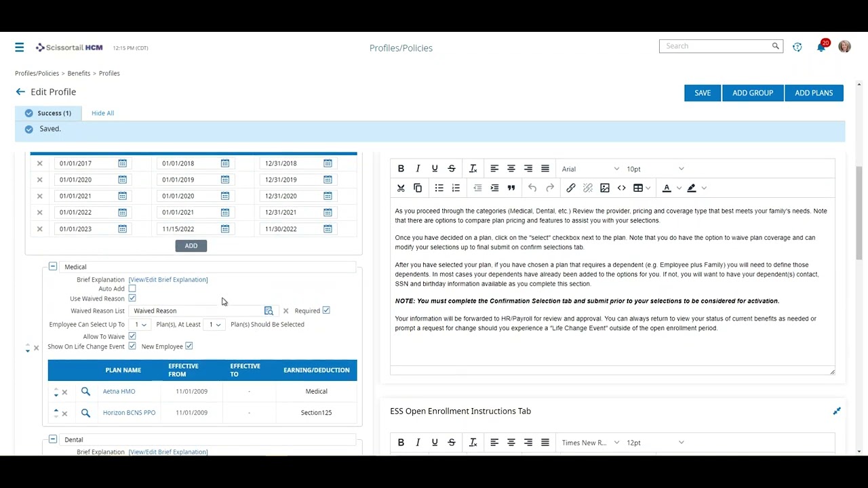The width and height of the screenshot is (868, 488).
Task: Open calendar picker for 01/01/2023 date
Action: tap(122, 229)
